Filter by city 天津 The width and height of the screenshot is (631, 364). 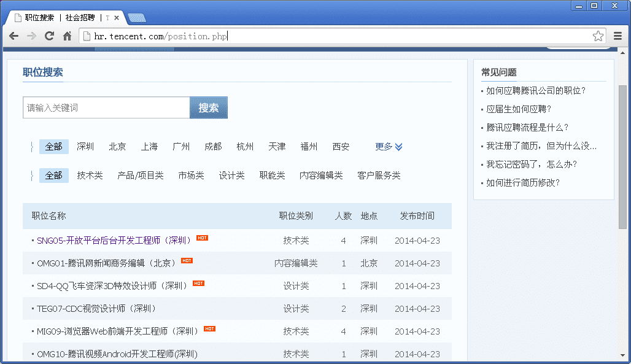click(x=277, y=147)
